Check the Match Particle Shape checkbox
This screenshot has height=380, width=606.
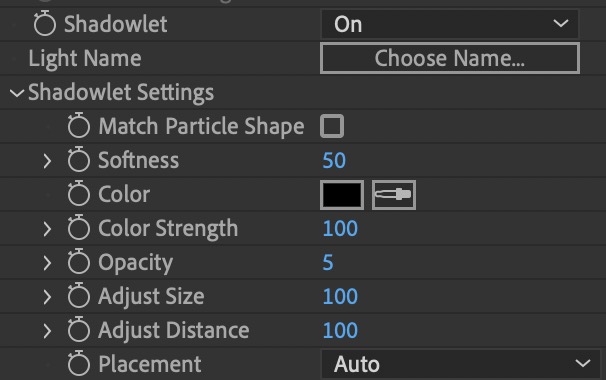(332, 126)
